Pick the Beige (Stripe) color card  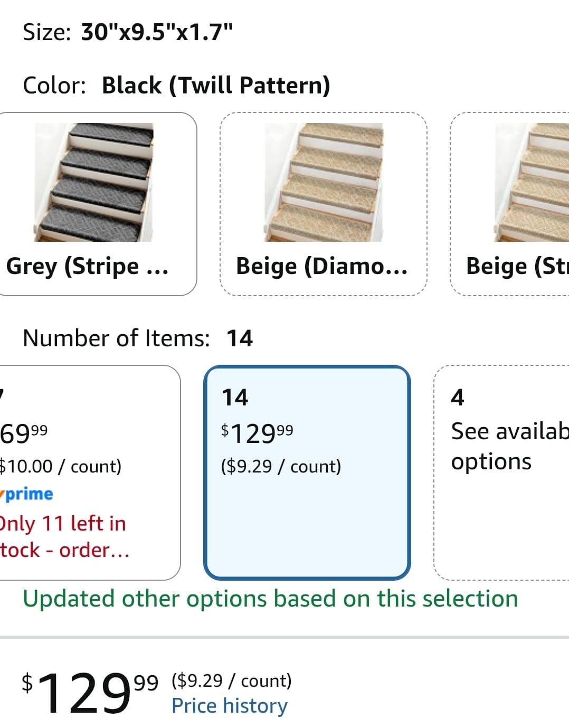(x=510, y=204)
